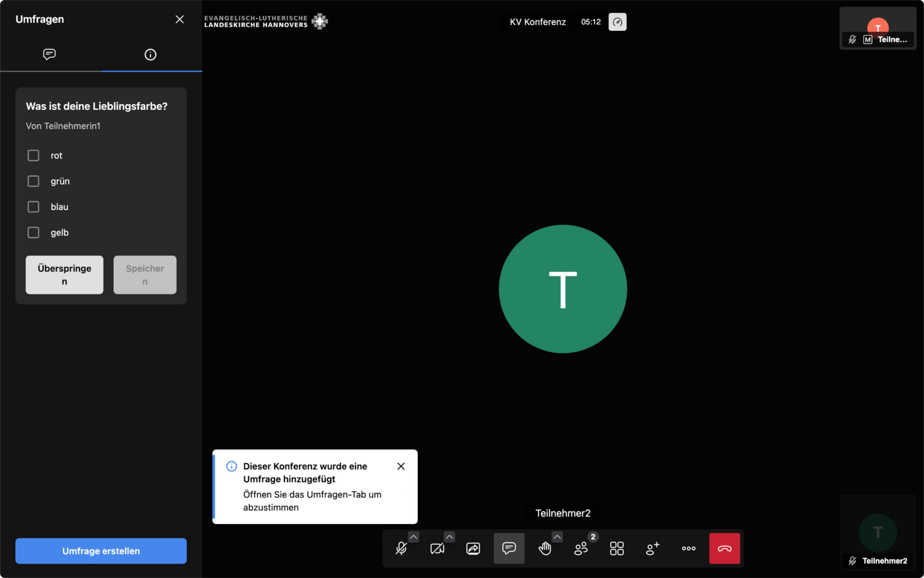Check the rot option

click(x=33, y=155)
